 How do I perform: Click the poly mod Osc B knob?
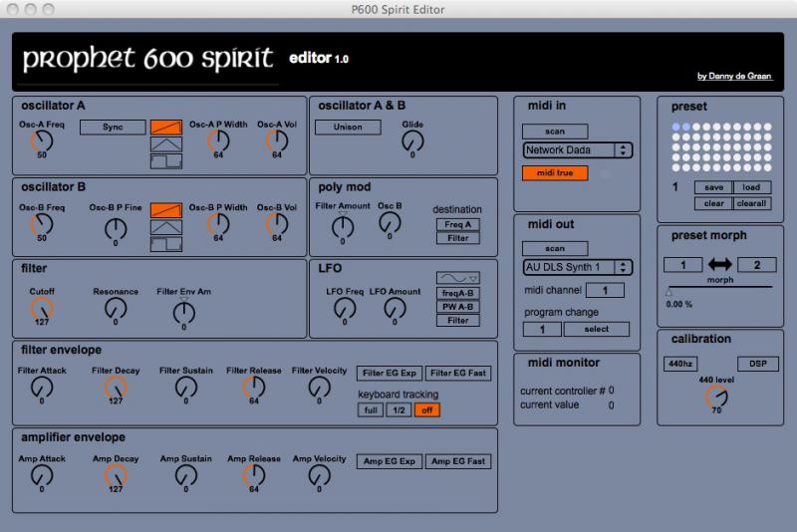[390, 222]
